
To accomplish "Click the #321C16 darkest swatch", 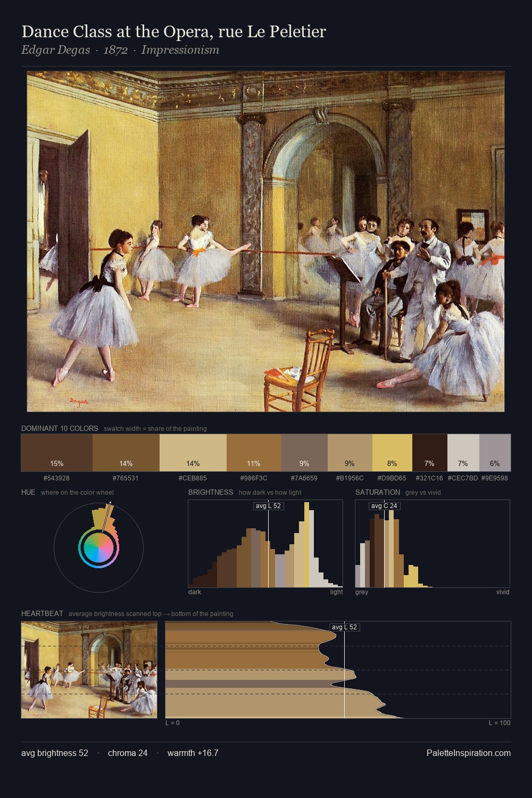I will pos(430,453).
